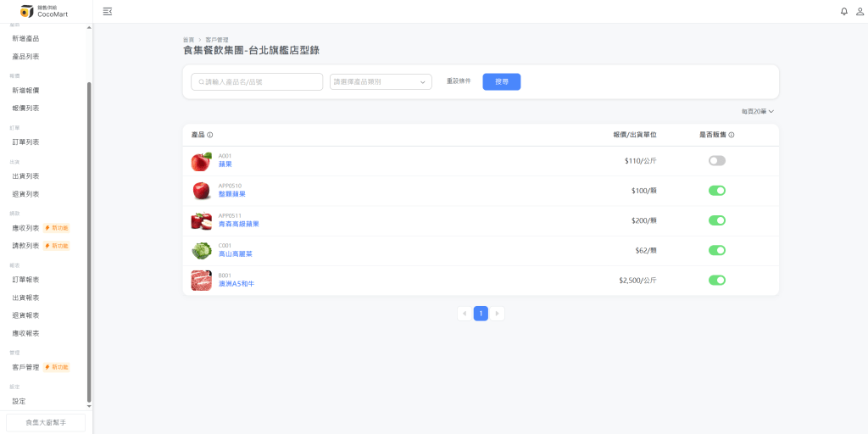Open the 青森高級蘋果 product link

tap(238, 224)
